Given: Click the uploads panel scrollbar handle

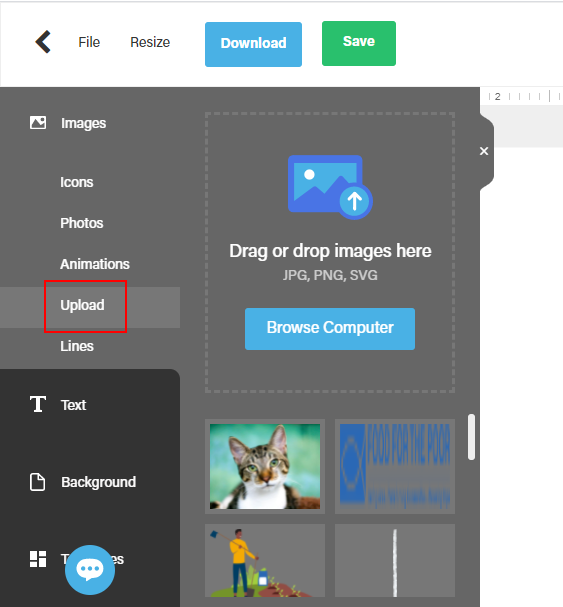Looking at the screenshot, I should [471, 437].
